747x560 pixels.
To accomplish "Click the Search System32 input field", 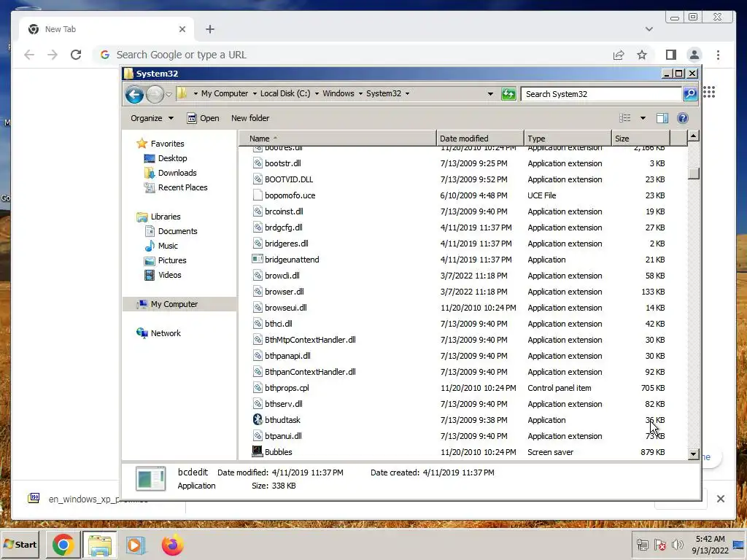I will pyautogui.click(x=601, y=94).
